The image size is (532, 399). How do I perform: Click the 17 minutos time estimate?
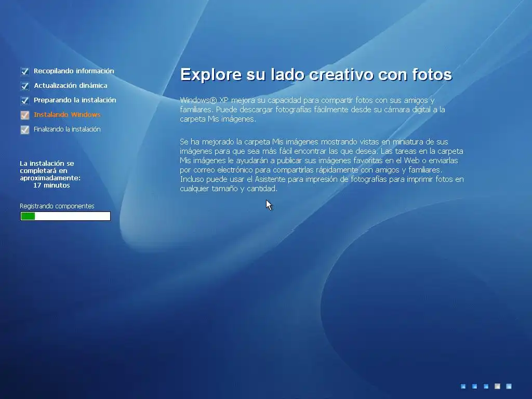(51, 185)
